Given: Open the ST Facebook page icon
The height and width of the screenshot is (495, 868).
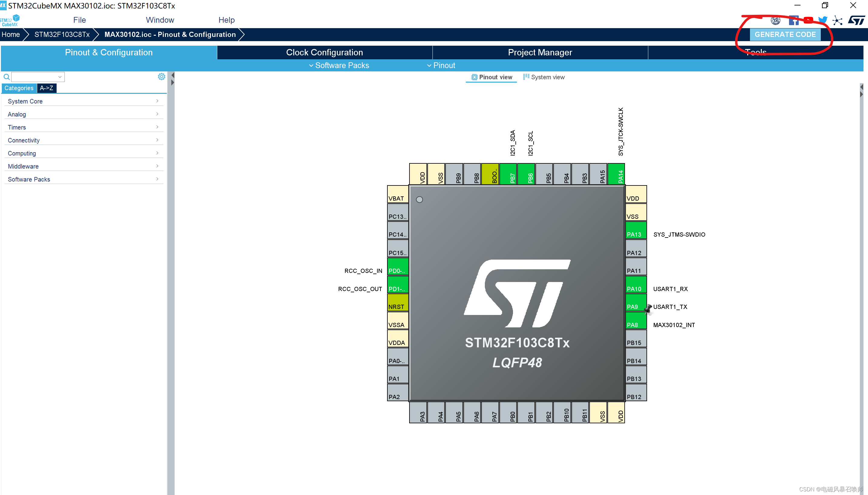Looking at the screenshot, I should pyautogui.click(x=794, y=20).
